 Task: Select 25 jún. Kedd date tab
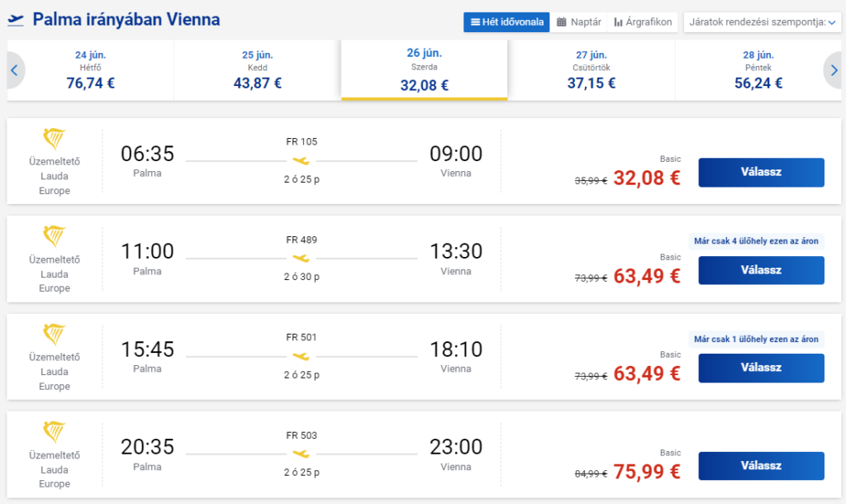pyautogui.click(x=258, y=70)
